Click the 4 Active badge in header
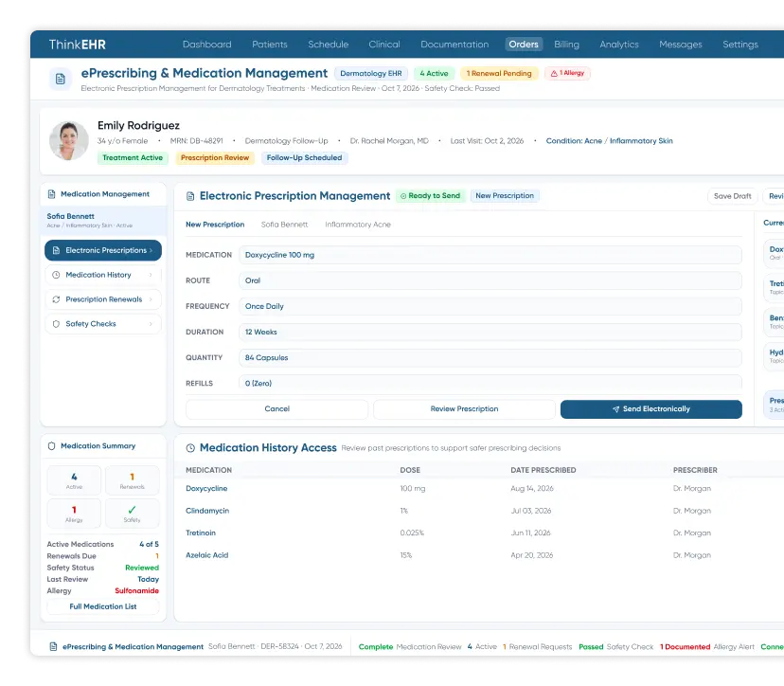This screenshot has height=686, width=784. point(434,74)
